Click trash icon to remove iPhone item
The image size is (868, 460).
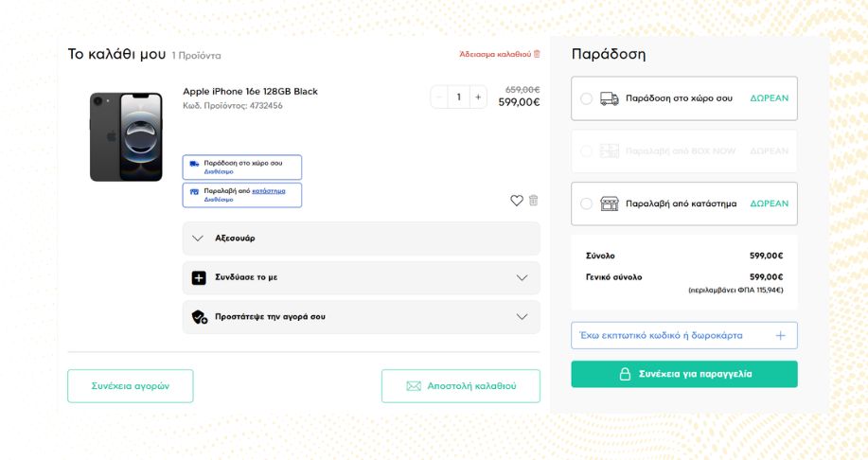(x=533, y=201)
